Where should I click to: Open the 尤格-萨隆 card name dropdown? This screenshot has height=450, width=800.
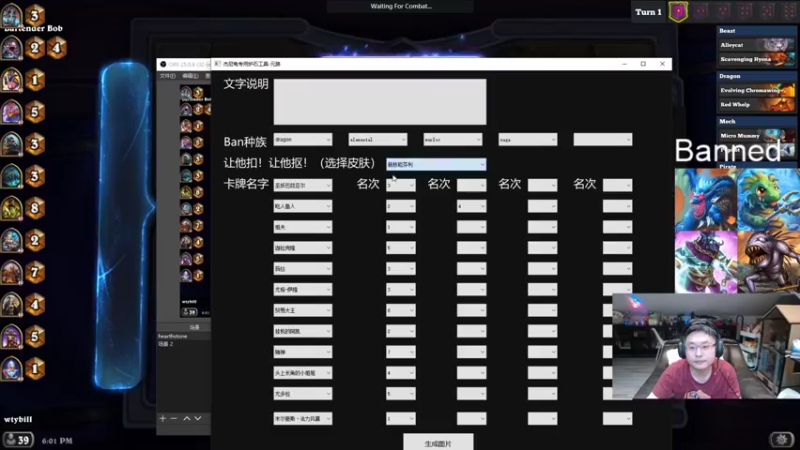point(303,289)
